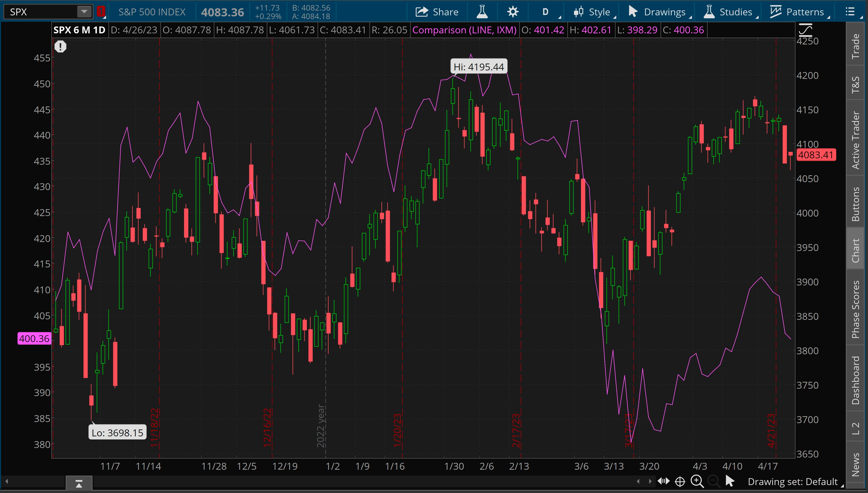Open the Style dropdown
Image resolution: width=868 pixels, height=493 pixels.
[x=594, y=12]
